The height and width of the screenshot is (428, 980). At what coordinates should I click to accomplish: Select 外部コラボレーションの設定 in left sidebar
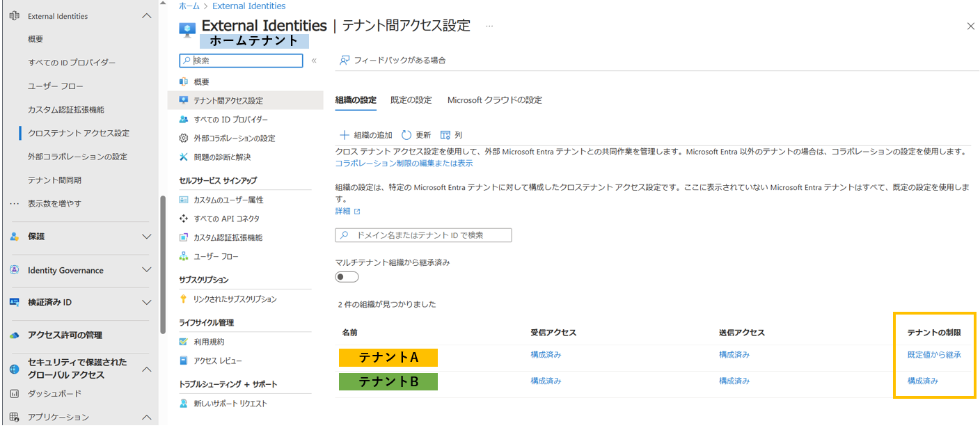tap(77, 156)
